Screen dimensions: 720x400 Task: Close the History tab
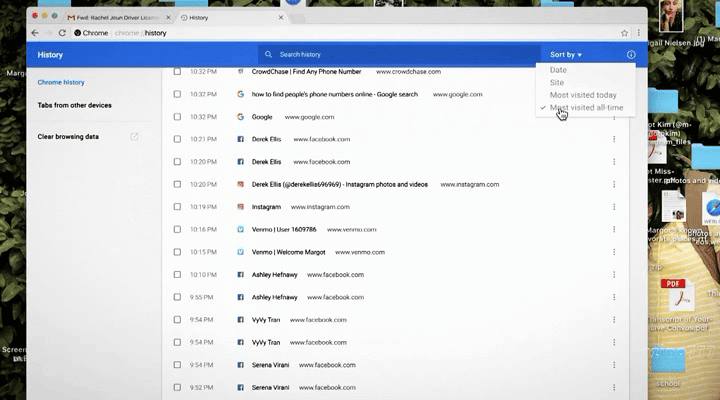click(x=281, y=17)
